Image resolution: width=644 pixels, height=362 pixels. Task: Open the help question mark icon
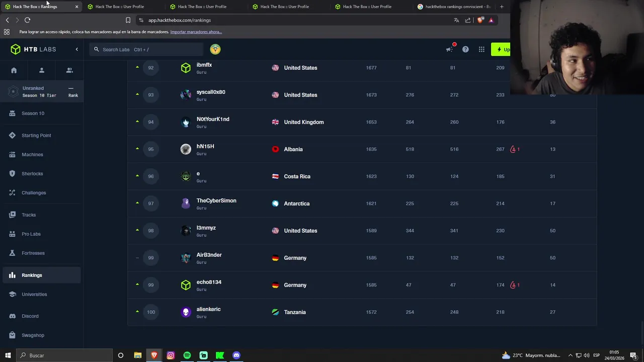click(465, 49)
